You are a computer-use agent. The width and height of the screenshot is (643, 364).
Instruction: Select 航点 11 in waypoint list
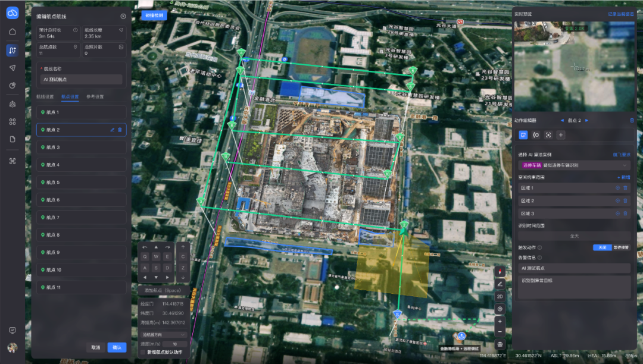(81, 287)
